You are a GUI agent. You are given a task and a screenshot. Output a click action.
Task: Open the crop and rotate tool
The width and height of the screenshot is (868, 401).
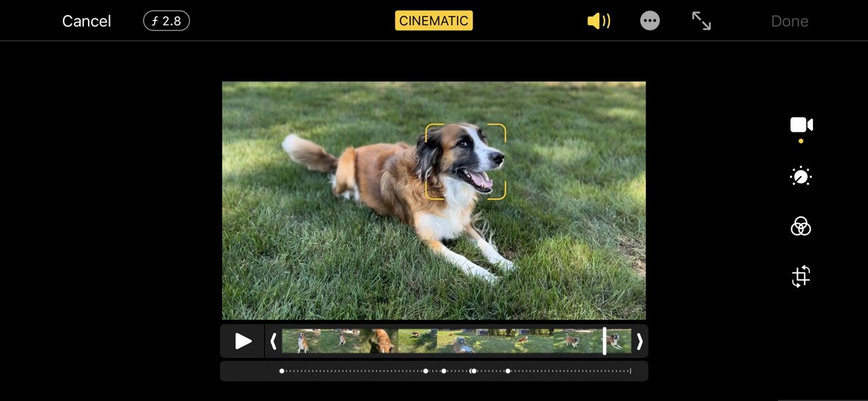(801, 276)
